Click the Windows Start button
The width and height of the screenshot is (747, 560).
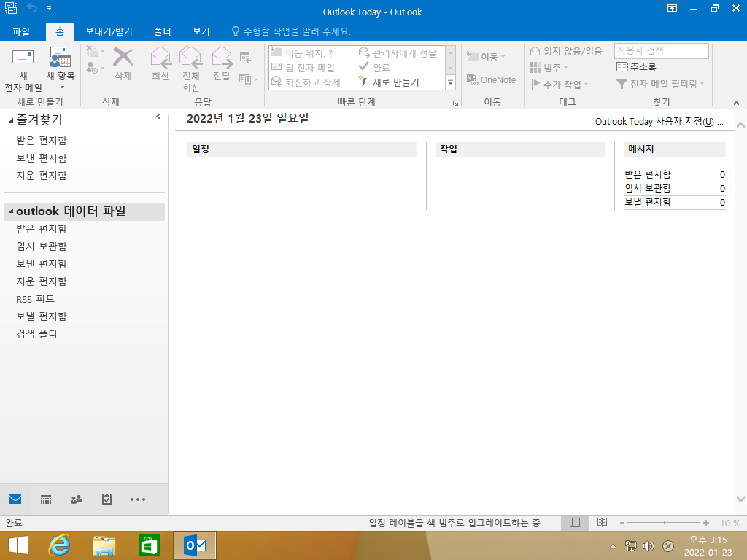(18, 545)
